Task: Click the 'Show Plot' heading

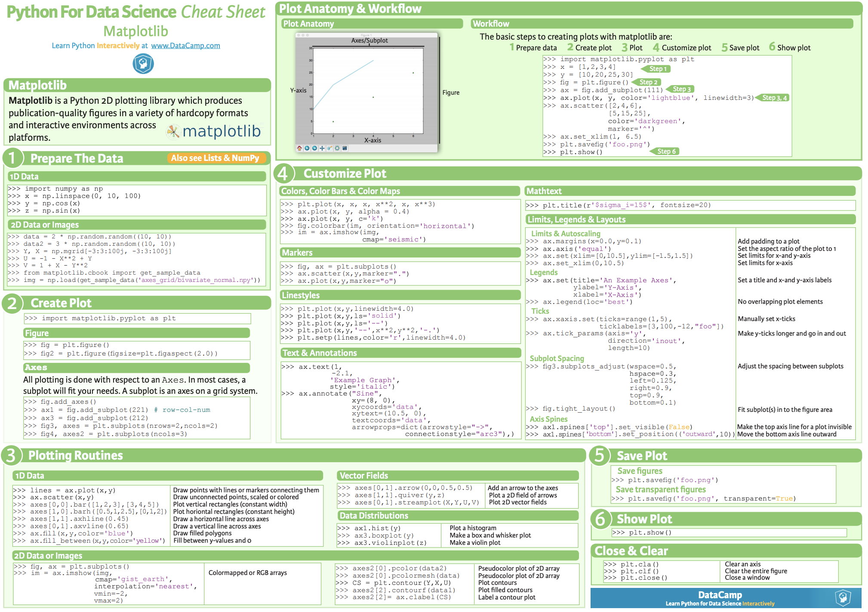Action: pyautogui.click(x=644, y=519)
